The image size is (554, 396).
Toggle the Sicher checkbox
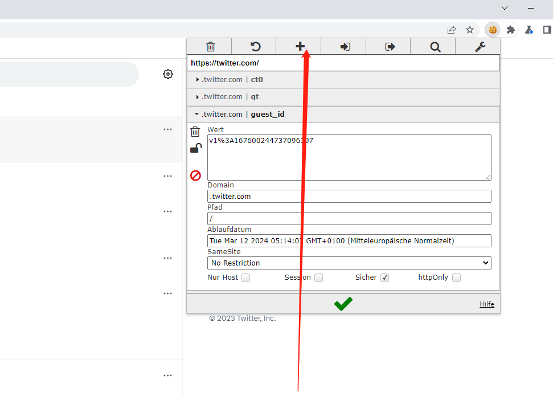(x=385, y=278)
